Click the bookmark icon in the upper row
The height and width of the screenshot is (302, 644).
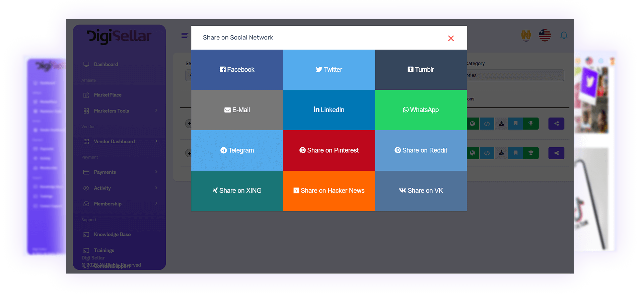click(515, 124)
